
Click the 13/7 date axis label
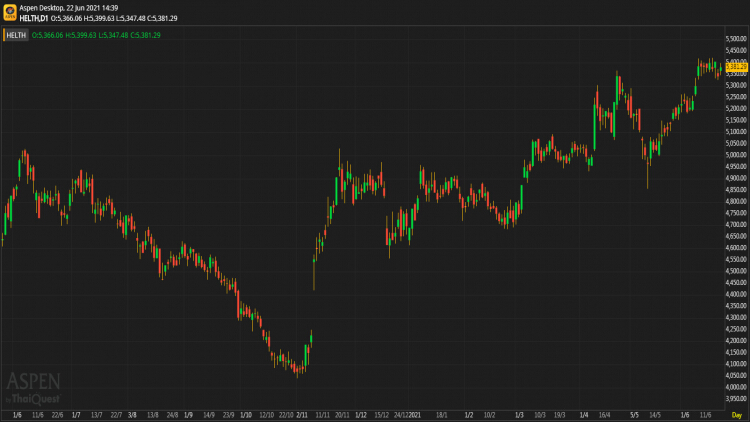(96, 415)
